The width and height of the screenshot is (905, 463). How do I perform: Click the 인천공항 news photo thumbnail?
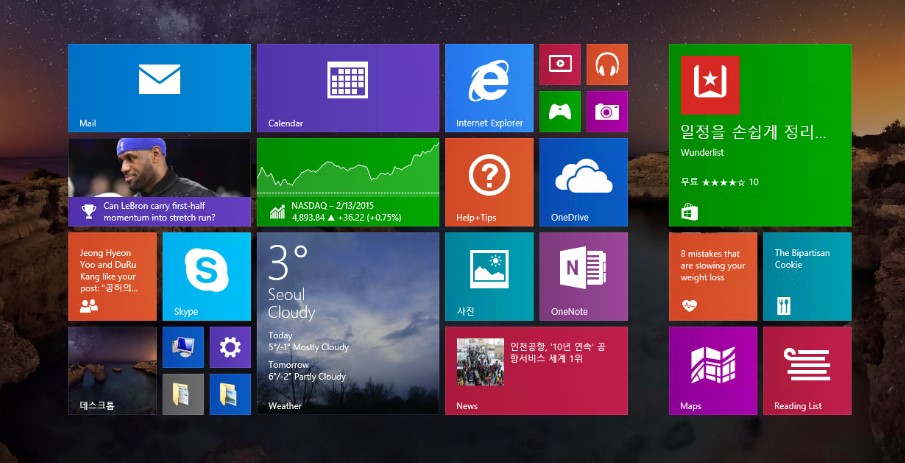[480, 362]
